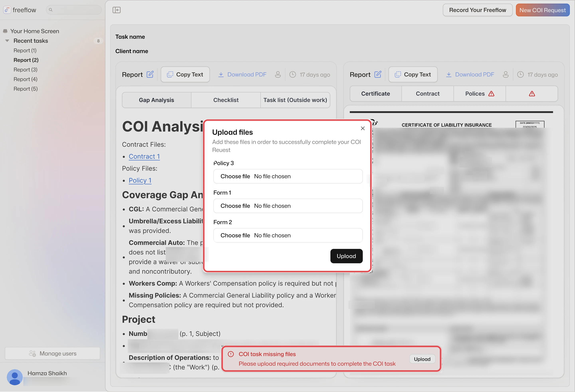Choose file for Form 1
575x392 pixels.
(288, 206)
